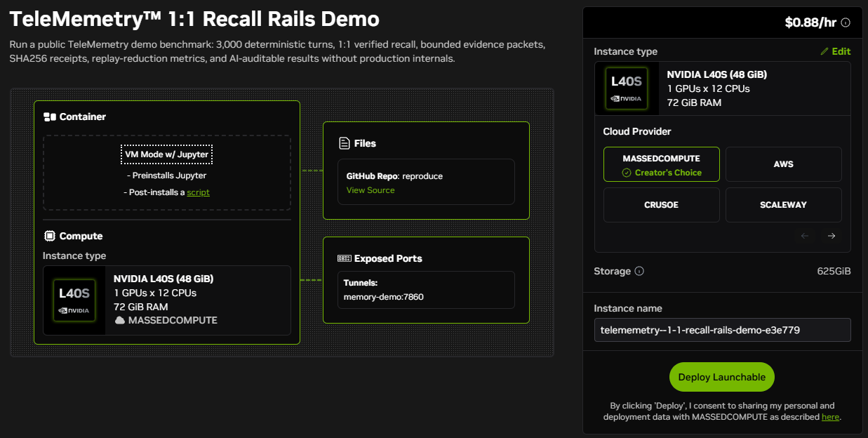Click the Storage info icon
Viewport: 868px width, 438px height.
(x=639, y=271)
